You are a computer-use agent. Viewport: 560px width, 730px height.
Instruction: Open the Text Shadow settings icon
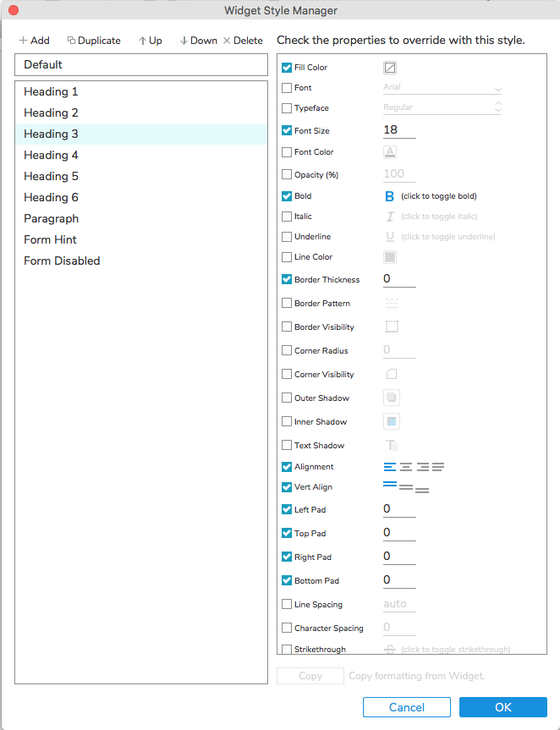click(392, 445)
